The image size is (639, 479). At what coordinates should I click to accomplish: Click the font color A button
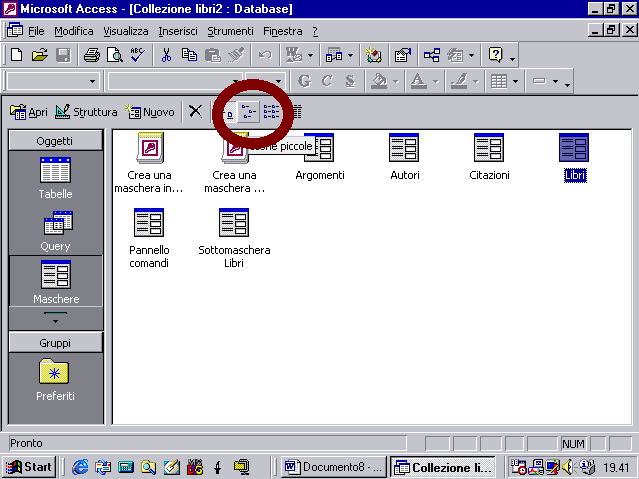(x=418, y=82)
